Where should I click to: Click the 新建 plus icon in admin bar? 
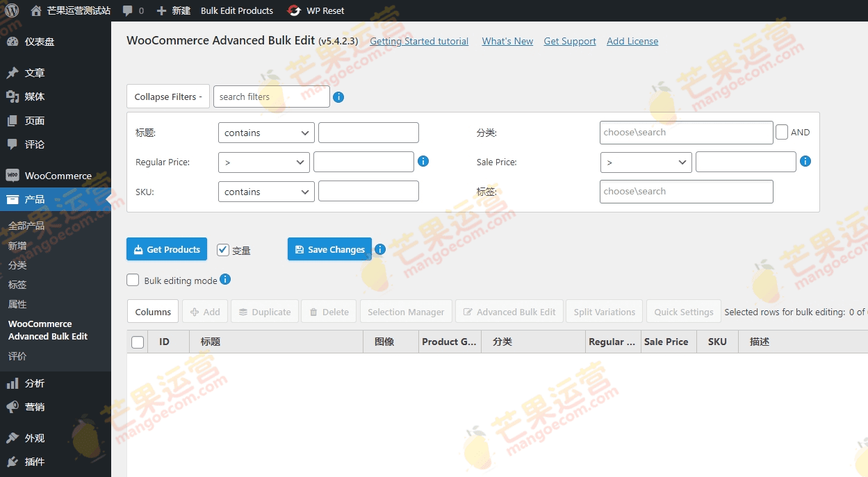[161, 10]
